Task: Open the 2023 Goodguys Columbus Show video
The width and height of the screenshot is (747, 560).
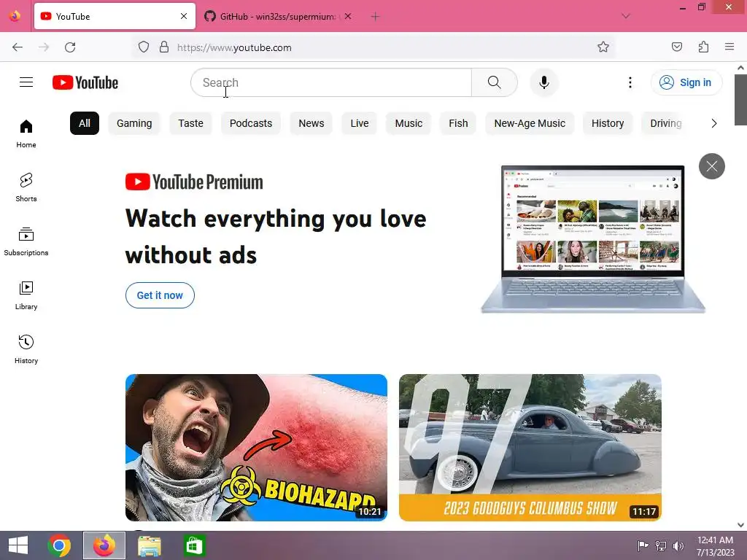Action: coord(530,448)
